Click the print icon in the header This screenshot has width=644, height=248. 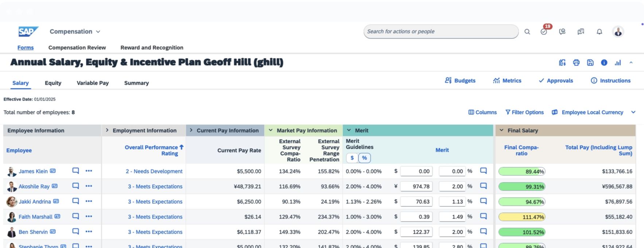point(576,63)
